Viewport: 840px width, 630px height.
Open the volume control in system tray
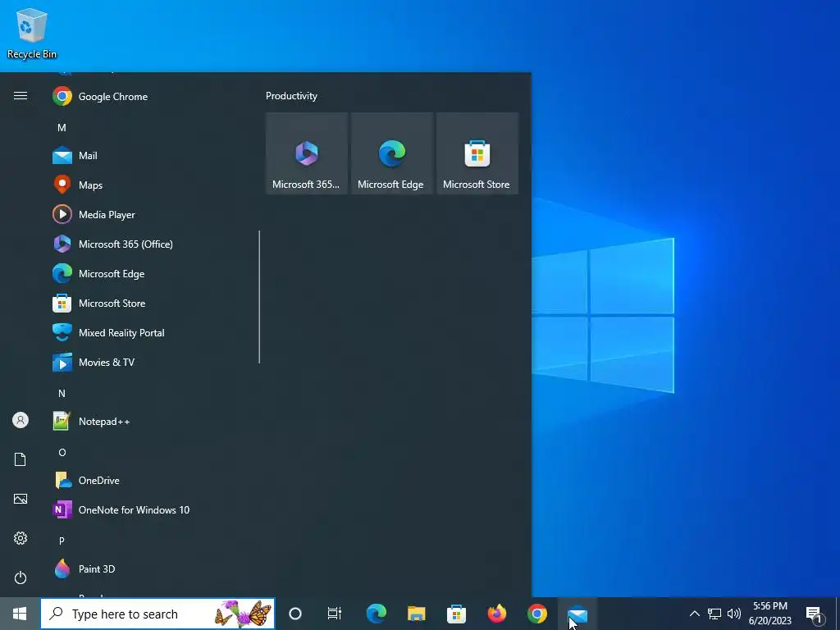click(734, 614)
